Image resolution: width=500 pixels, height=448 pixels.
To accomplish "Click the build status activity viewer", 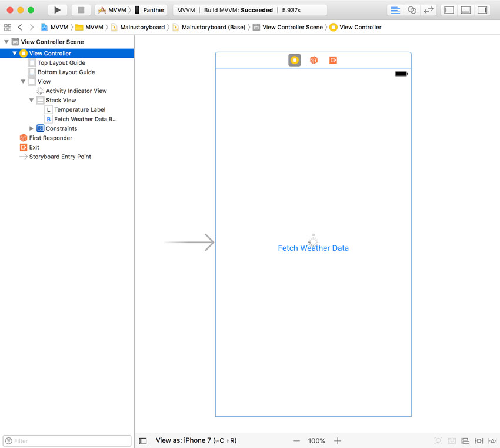I will click(x=250, y=10).
